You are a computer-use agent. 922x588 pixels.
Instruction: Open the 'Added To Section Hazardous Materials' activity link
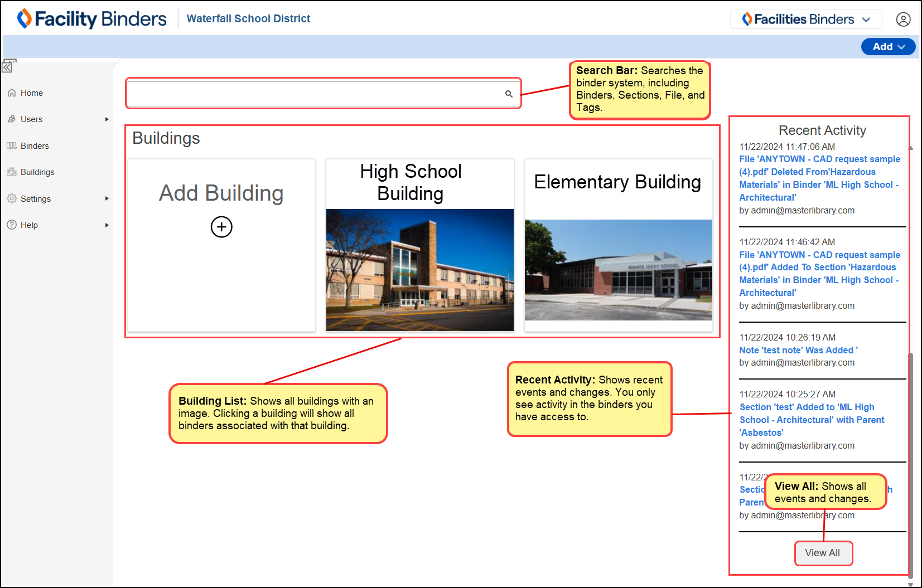click(819, 274)
